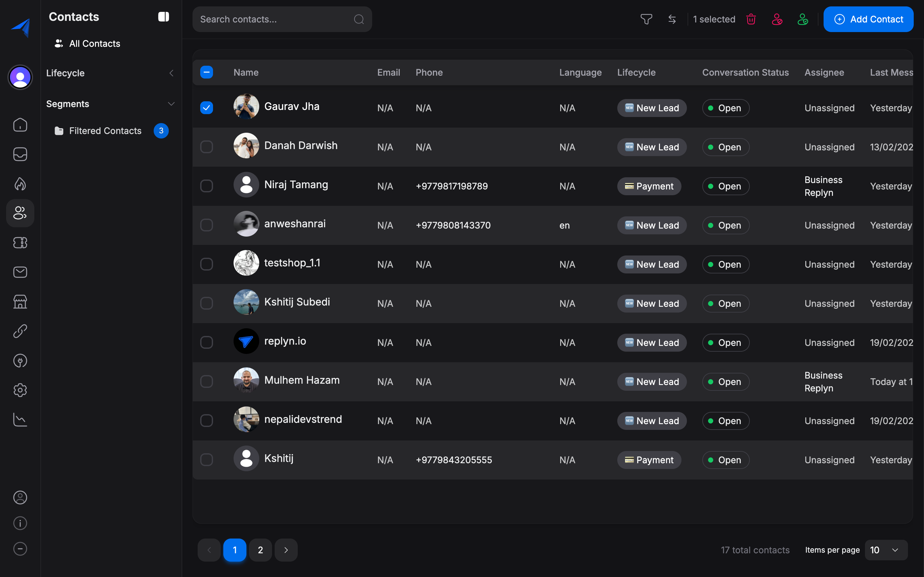Go to page 2
Screen dimensions: 924x577
pos(260,550)
